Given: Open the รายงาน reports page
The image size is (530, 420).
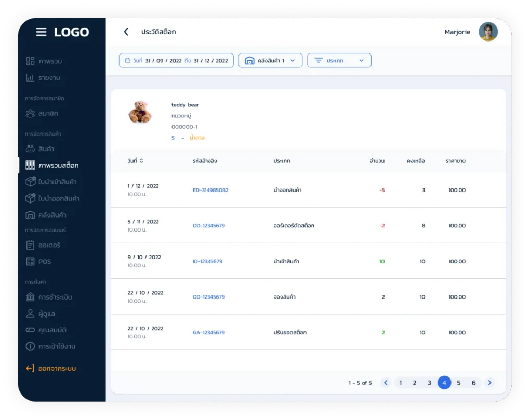Looking at the screenshot, I should click(43, 78).
